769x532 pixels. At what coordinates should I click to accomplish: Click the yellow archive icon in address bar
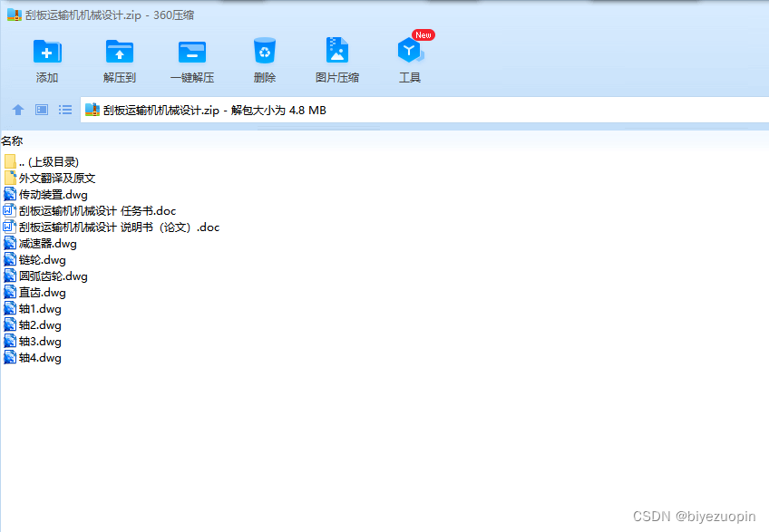(92, 109)
